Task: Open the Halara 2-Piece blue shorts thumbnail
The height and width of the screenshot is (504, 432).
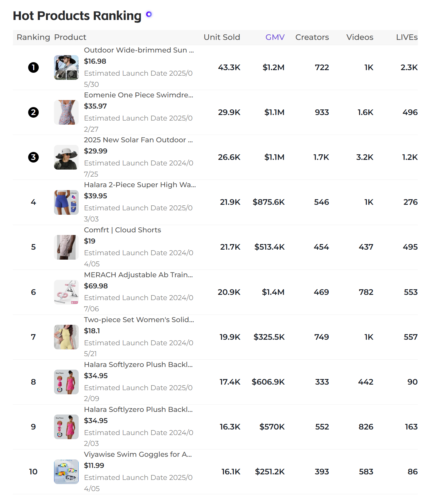Action: pyautogui.click(x=66, y=202)
